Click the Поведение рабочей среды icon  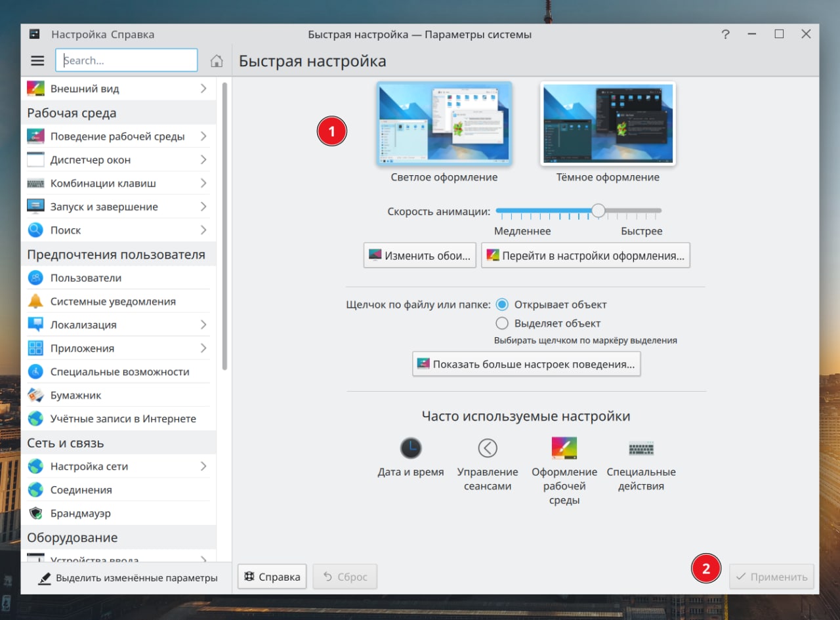pos(35,136)
